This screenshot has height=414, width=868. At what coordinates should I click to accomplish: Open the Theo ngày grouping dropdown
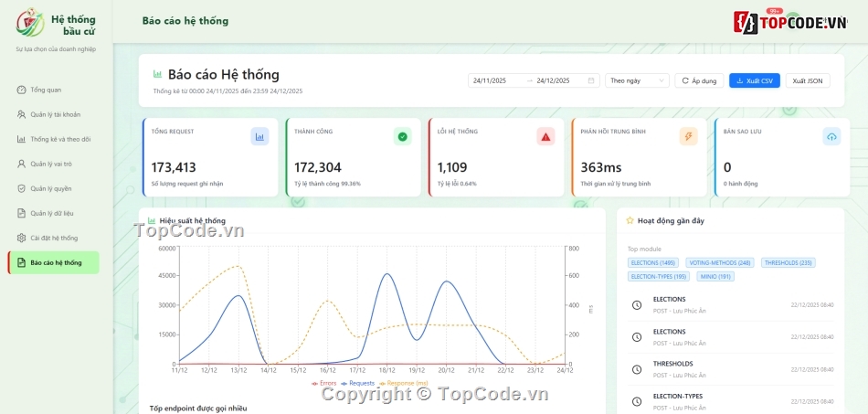click(637, 80)
